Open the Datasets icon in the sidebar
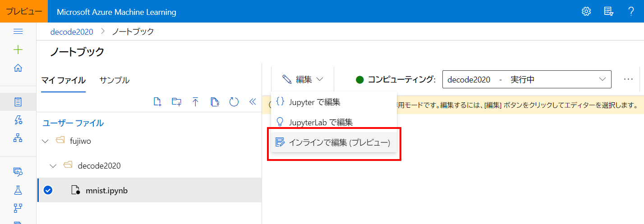 click(x=18, y=171)
